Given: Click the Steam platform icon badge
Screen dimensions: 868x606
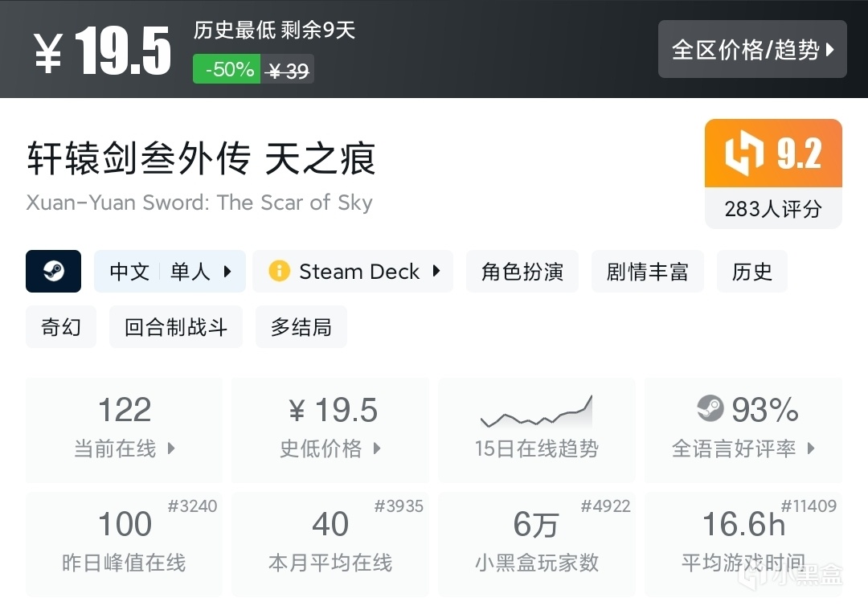Looking at the screenshot, I should click(54, 271).
